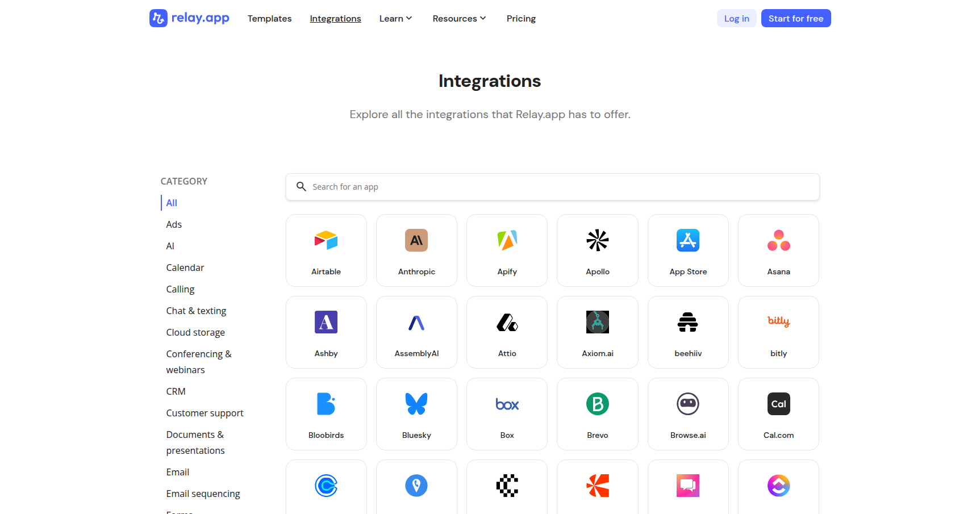Select the beehiiv integration logo
This screenshot has height=514, width=980.
687,322
